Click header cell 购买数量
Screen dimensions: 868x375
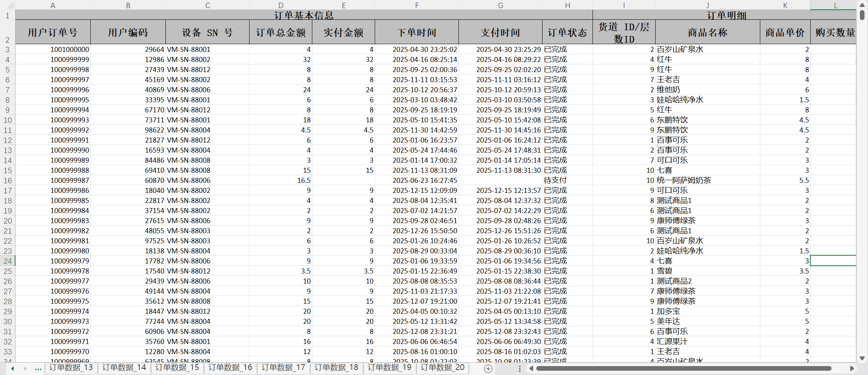(834, 32)
